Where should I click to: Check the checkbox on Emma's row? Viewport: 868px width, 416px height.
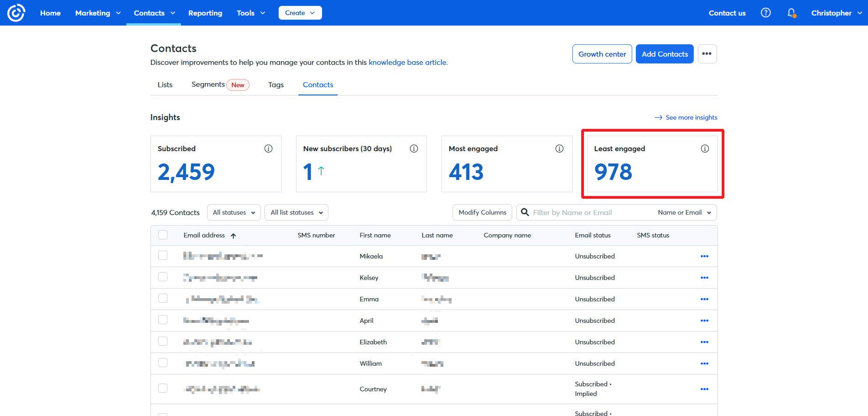tap(163, 298)
